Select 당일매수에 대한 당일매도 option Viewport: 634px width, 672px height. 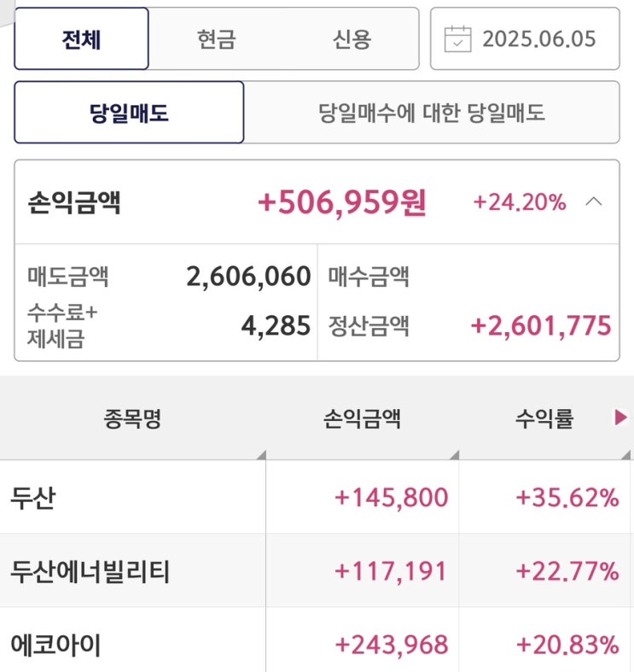click(x=431, y=113)
